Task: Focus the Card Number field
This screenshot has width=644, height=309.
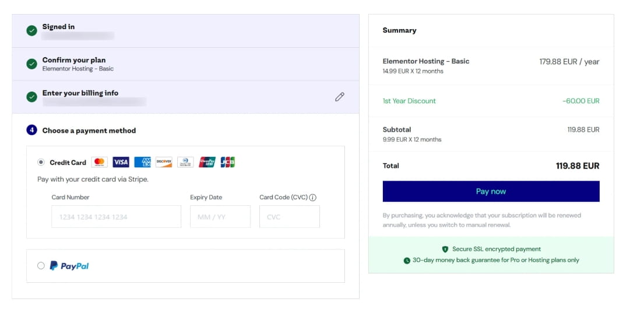Action: tap(116, 217)
